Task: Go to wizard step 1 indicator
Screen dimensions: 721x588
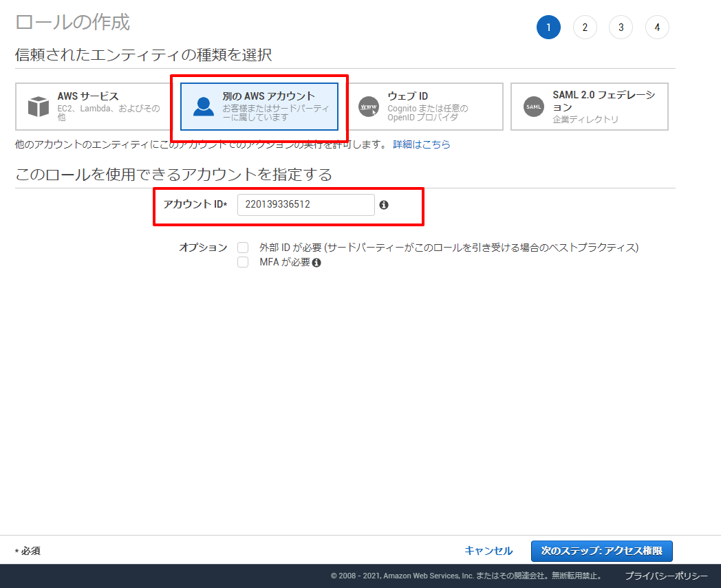Action: 548,27
